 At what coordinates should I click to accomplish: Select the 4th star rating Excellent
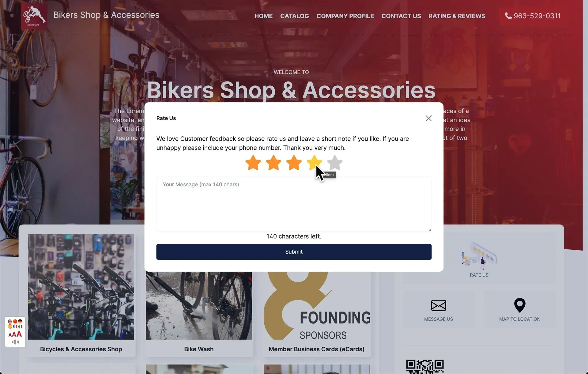[x=314, y=162]
